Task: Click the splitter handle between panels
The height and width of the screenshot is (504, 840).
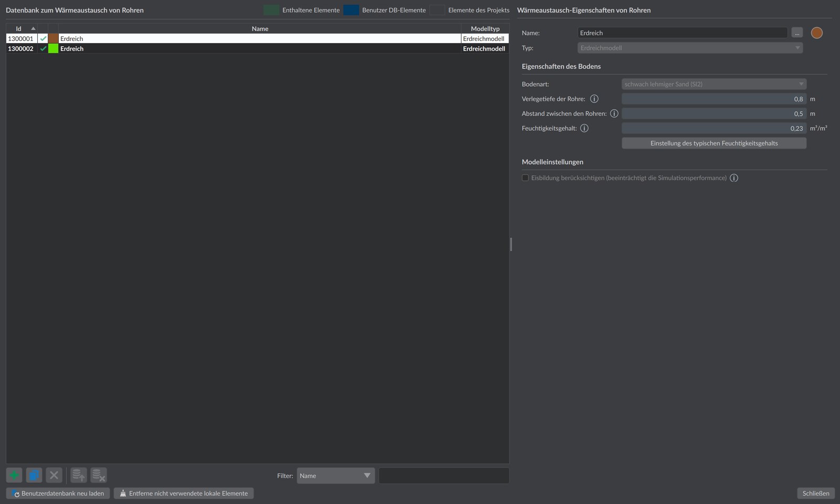Action: click(511, 244)
